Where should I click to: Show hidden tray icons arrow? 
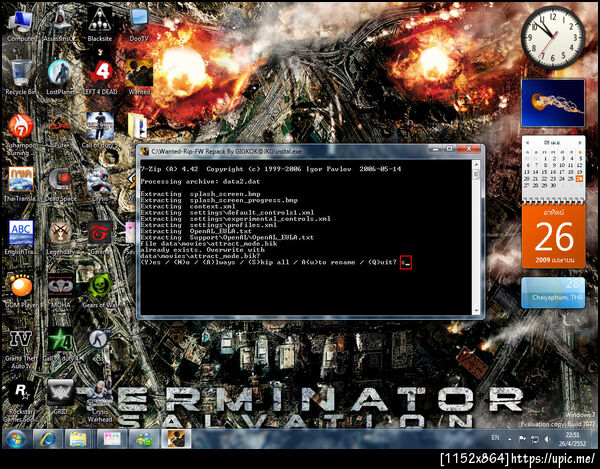pos(510,440)
